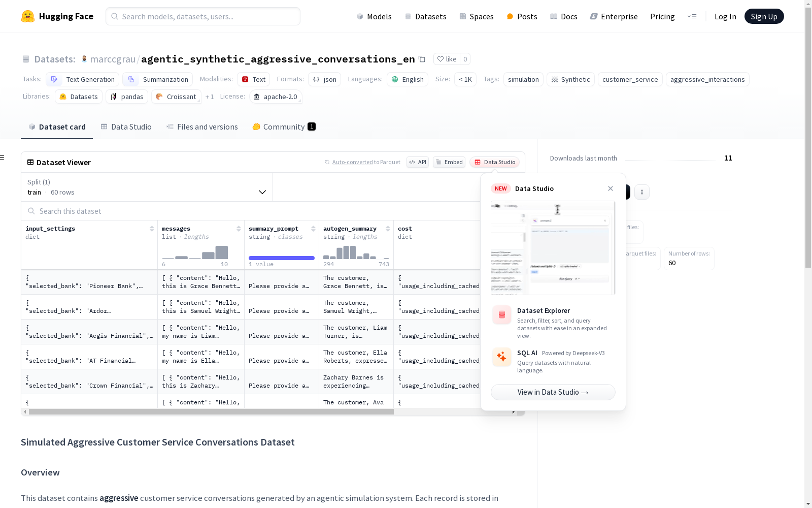The image size is (812, 508).
Task: Go to Models page
Action: click(x=374, y=16)
